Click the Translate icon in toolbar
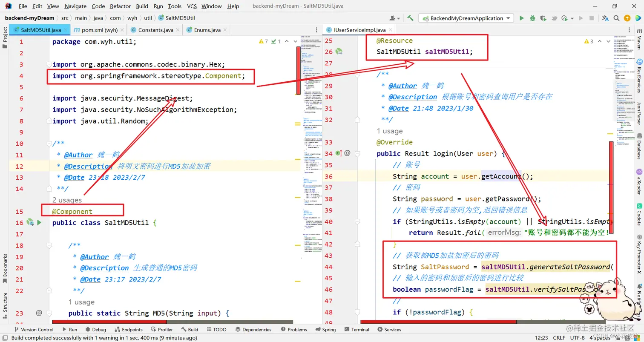644x342 pixels. coord(605,18)
